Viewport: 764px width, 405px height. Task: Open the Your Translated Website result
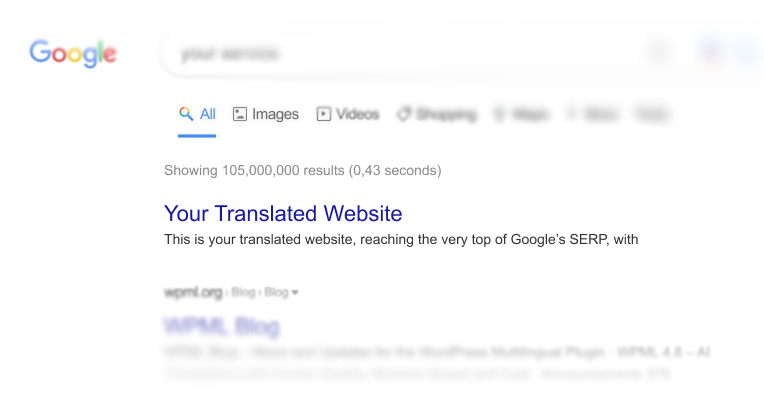point(283,213)
